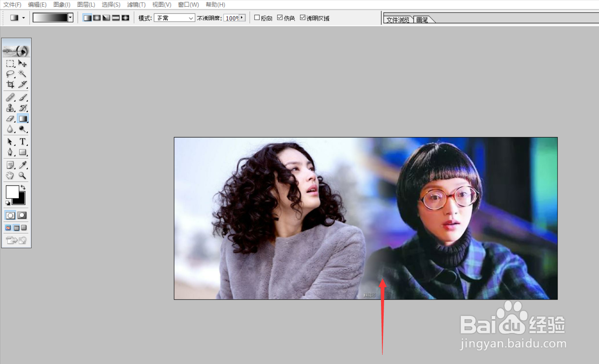Open the 图层(L) menu
The height and width of the screenshot is (364, 599).
click(x=86, y=5)
